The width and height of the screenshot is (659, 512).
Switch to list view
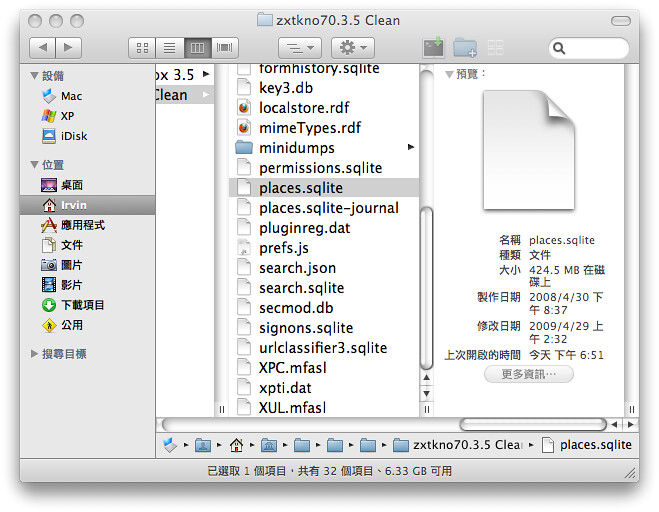(x=170, y=48)
